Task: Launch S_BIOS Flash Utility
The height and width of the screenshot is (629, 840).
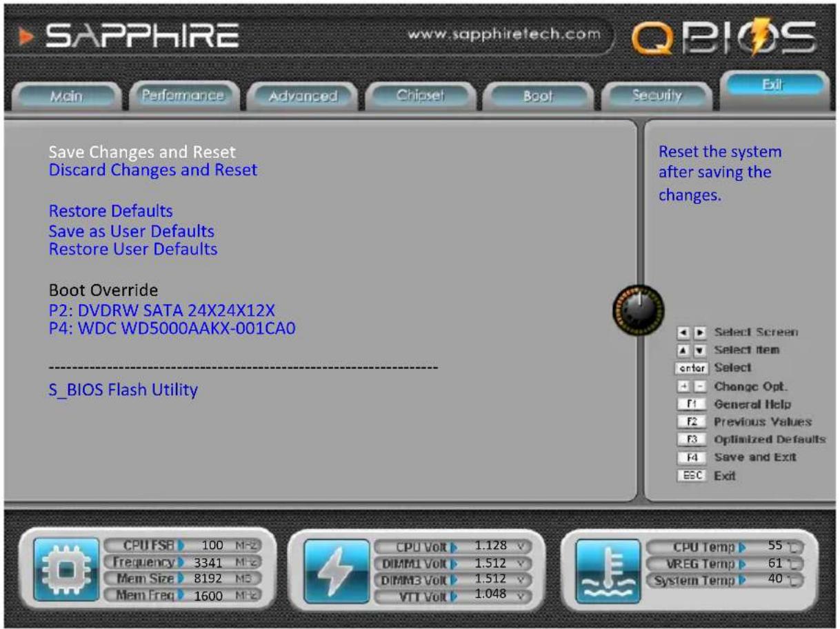Action: [x=123, y=390]
